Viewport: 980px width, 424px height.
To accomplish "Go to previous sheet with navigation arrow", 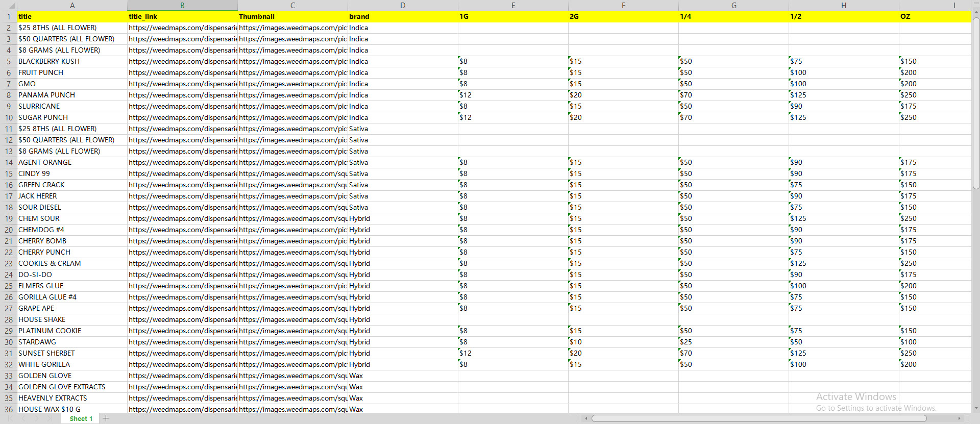I will tap(23, 418).
